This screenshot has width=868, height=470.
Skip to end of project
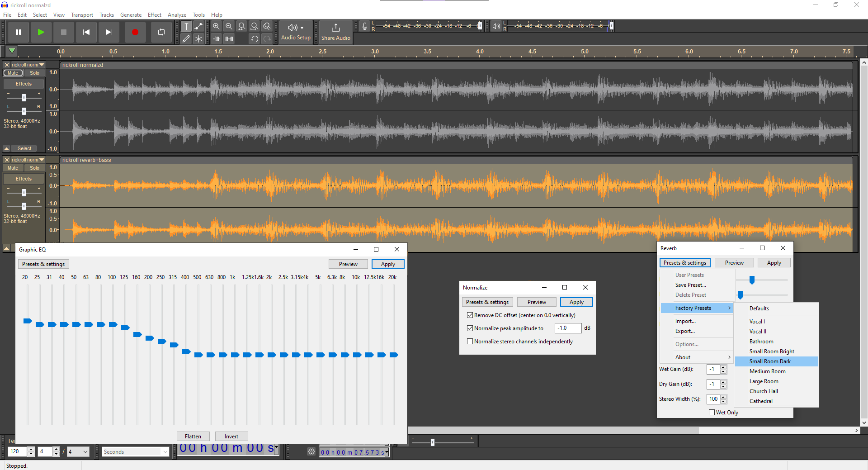coord(108,32)
